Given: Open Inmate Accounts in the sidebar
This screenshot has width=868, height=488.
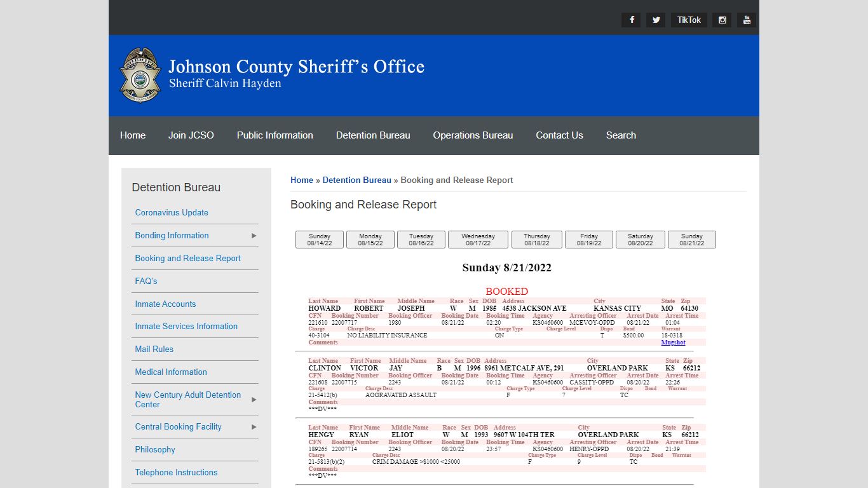Looking at the screenshot, I should pos(165,304).
